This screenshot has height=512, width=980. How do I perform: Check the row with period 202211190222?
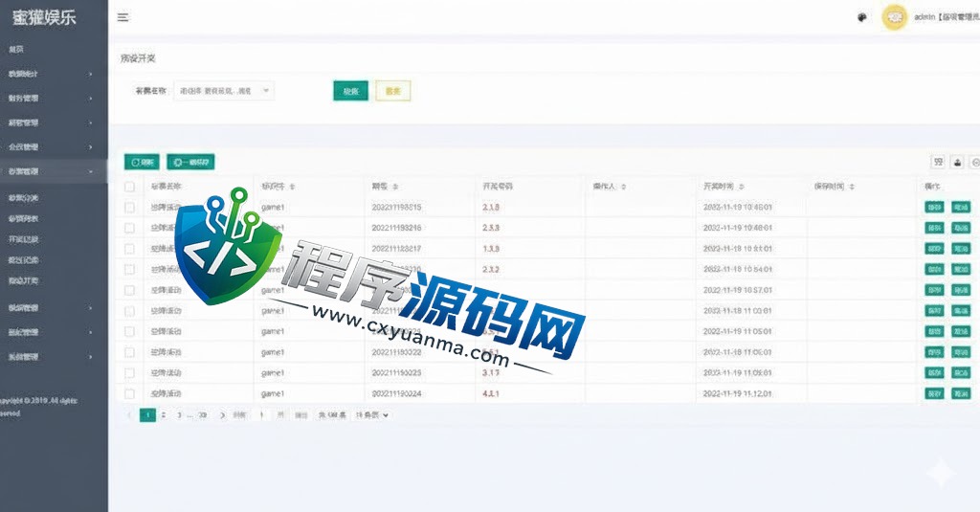tap(129, 352)
